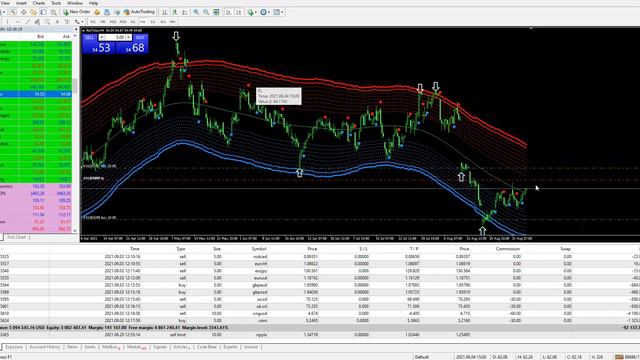
Task: Switch chart to line chart type
Action: tap(184, 12)
